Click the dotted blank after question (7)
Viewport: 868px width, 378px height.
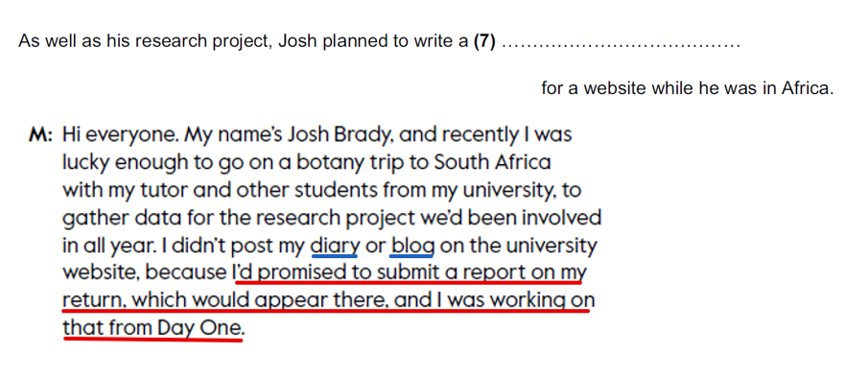tap(621, 42)
